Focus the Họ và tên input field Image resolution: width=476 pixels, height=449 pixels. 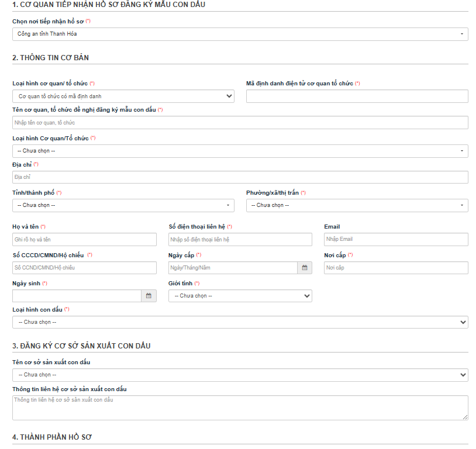84,239
